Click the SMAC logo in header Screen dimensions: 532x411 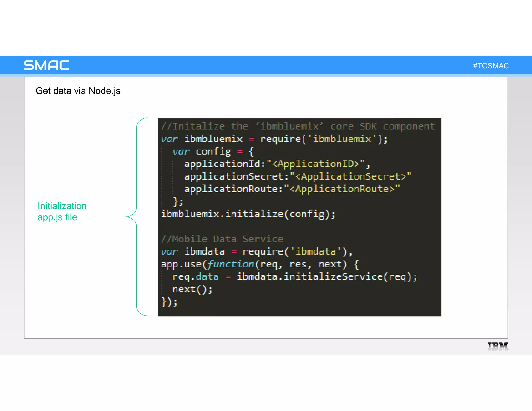point(46,65)
